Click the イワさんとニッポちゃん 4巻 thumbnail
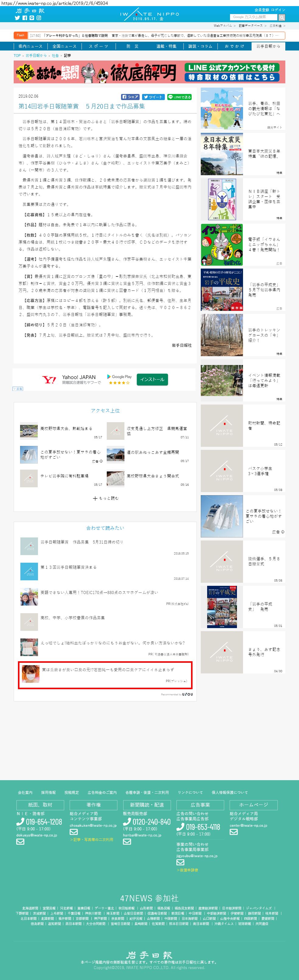299x980 pixels. coord(222,245)
